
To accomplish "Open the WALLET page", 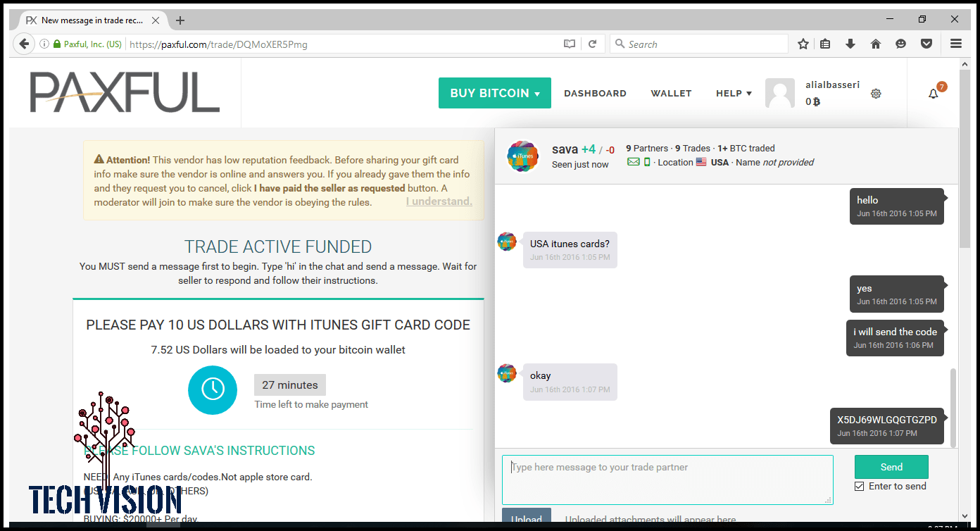I will [671, 93].
